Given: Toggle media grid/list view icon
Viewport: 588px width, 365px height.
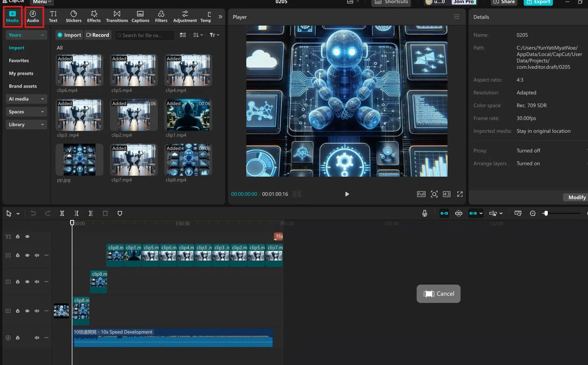Looking at the screenshot, I should [183, 35].
